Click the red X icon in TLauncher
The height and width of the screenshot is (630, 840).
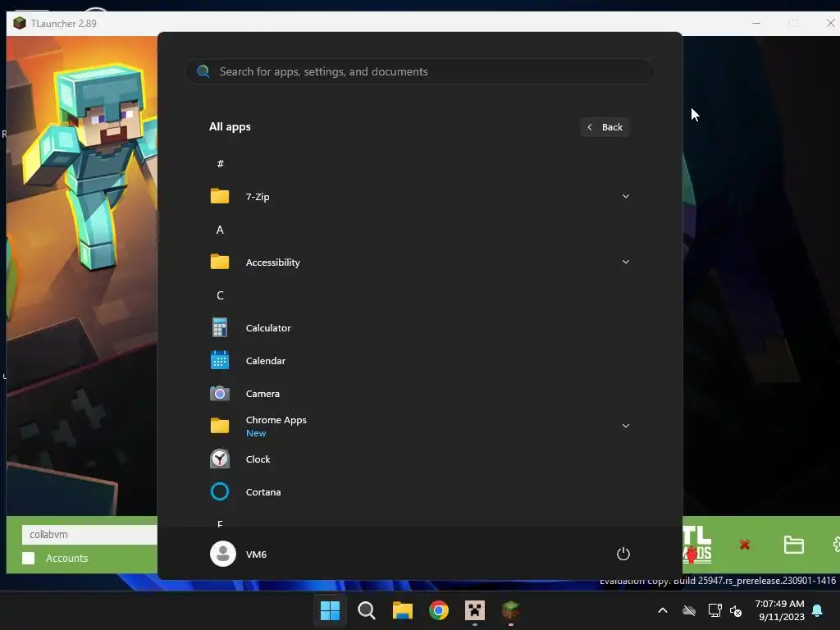pos(745,545)
